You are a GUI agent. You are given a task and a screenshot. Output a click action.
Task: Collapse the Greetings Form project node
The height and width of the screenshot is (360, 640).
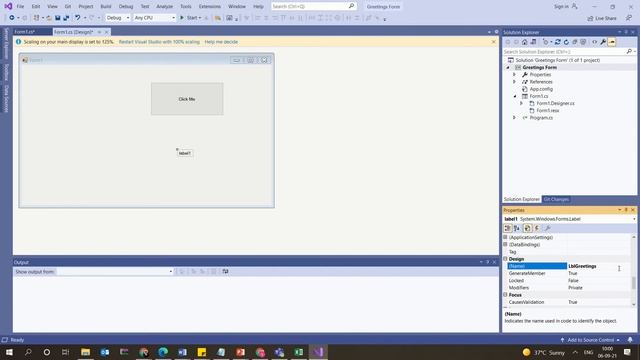pos(508,67)
